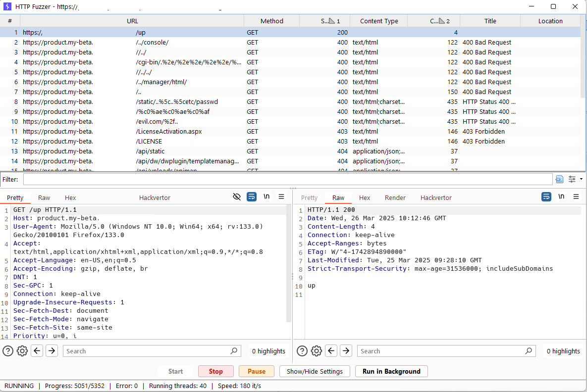Switch to response Render tab
Image resolution: width=587 pixels, height=392 pixels.
pos(395,198)
